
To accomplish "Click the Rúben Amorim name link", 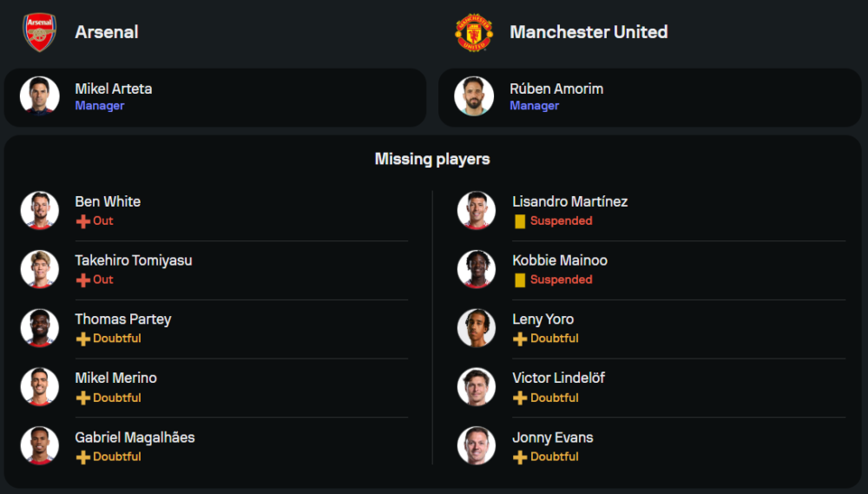I will pyautogui.click(x=556, y=89).
